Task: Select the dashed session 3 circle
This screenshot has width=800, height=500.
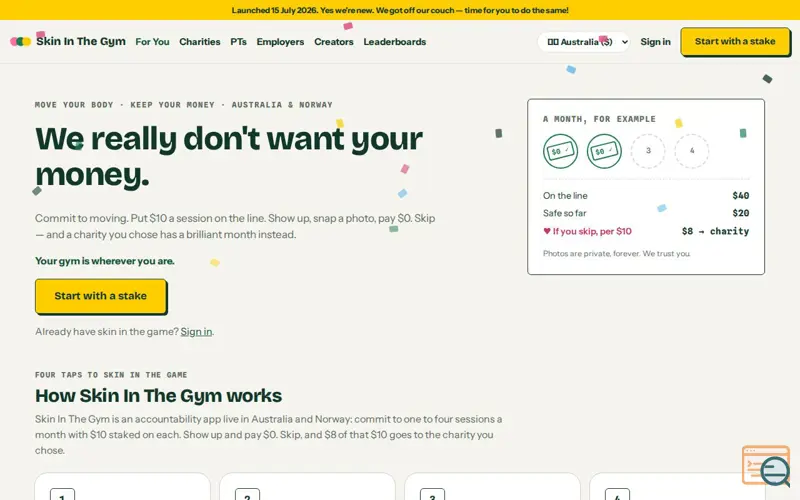Action: point(648,151)
